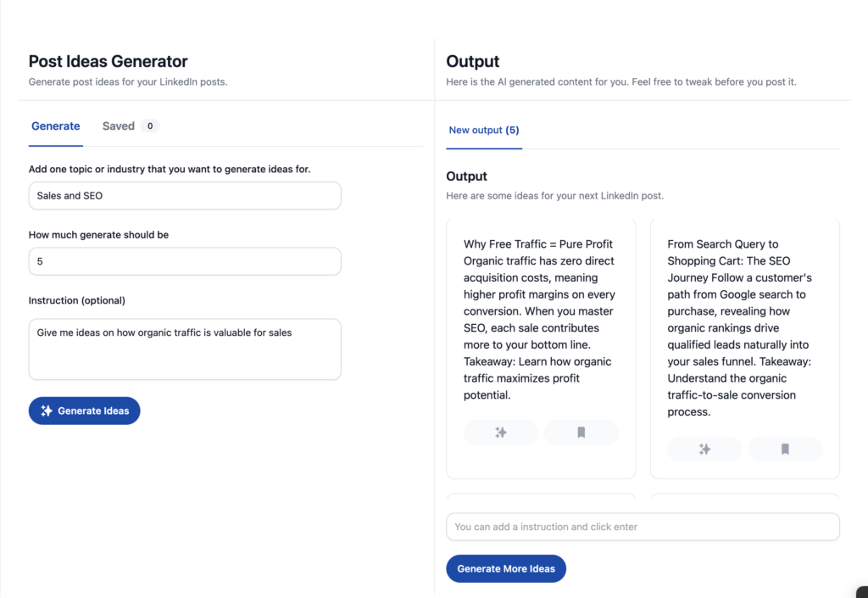Select the generation count field showing 5
This screenshot has width=868, height=598.
pos(185,261)
